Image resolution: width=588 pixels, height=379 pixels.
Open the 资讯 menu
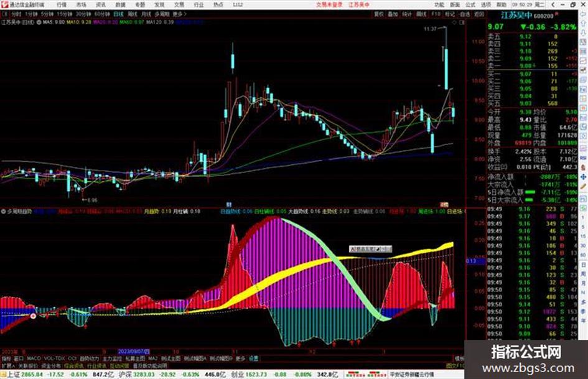[x=101, y=4]
